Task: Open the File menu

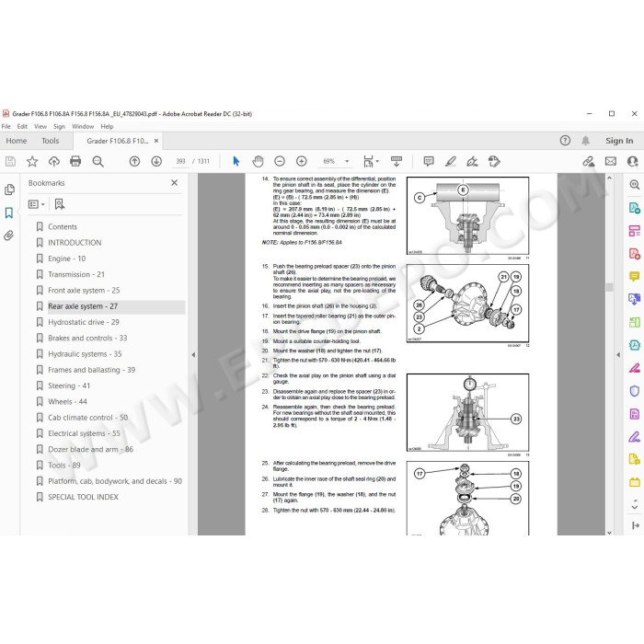Action: point(6,127)
